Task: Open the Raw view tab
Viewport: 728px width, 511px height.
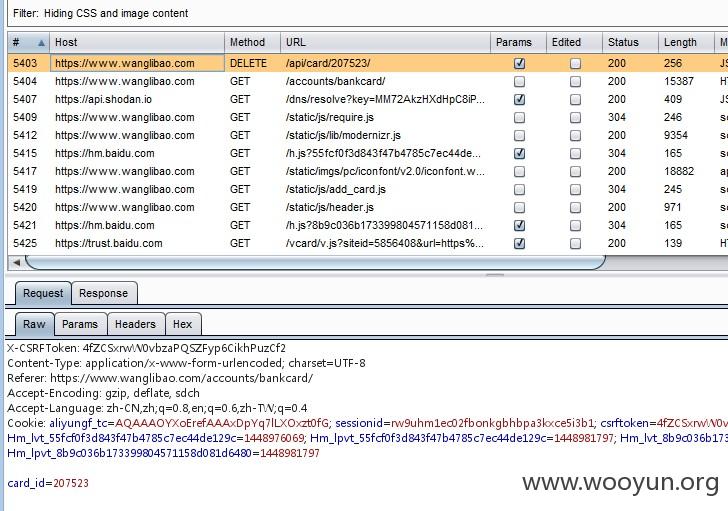Action: [34, 324]
